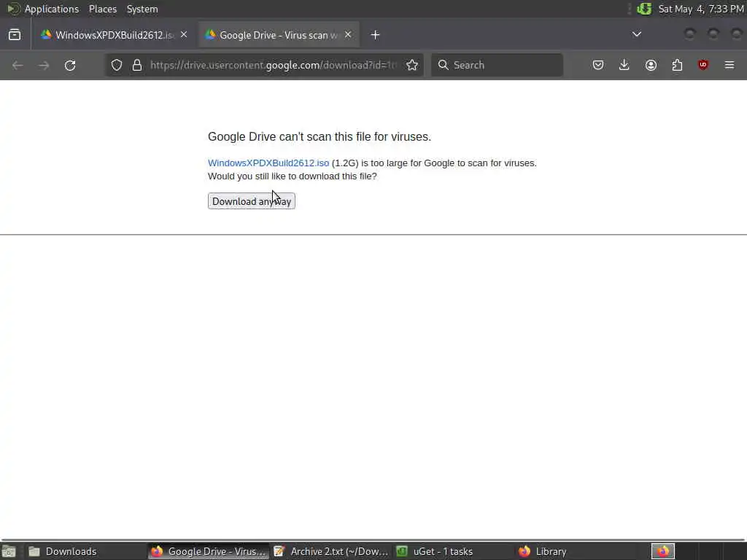Open the Firefox View icon
The image size is (747, 560).
[x=15, y=35]
